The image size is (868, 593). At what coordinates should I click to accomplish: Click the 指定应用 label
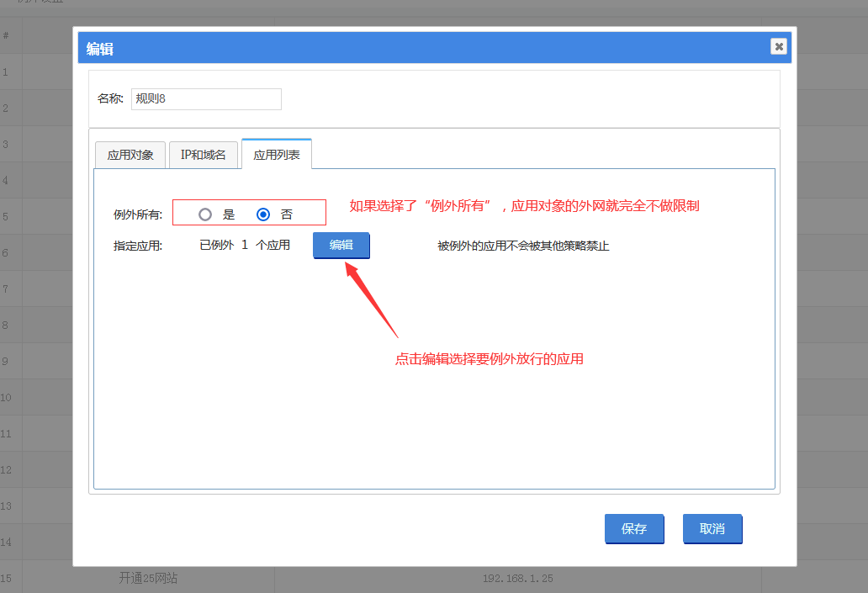coord(138,246)
